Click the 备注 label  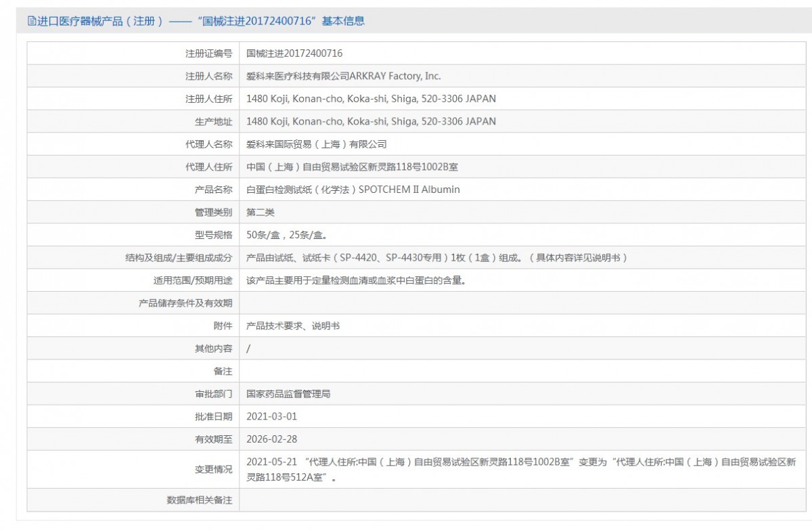click(x=223, y=371)
